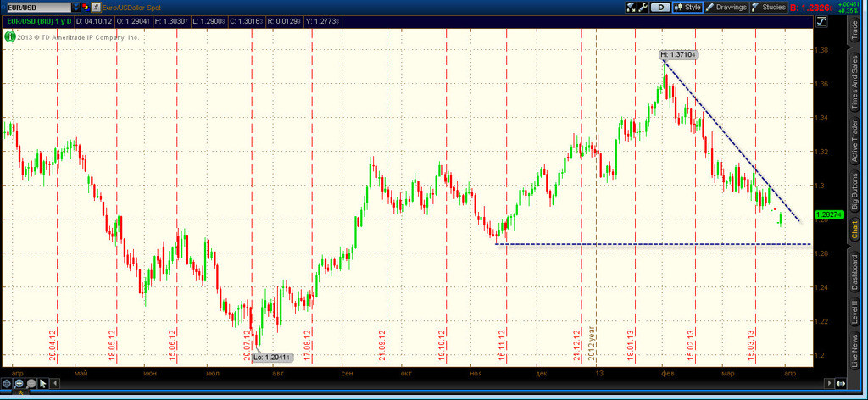Open the Studies menu
The width and height of the screenshot is (868, 400).
[x=768, y=7]
